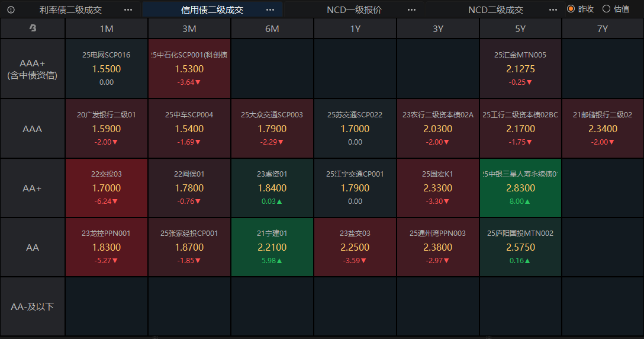Open the ellipsis menu for NCD二级成交
Screen dimensions: 644x339
point(553,9)
